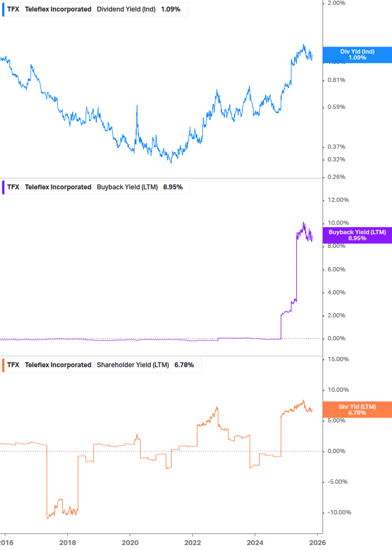Select the blue Dividend Yield legend color bar

pos(3,9)
